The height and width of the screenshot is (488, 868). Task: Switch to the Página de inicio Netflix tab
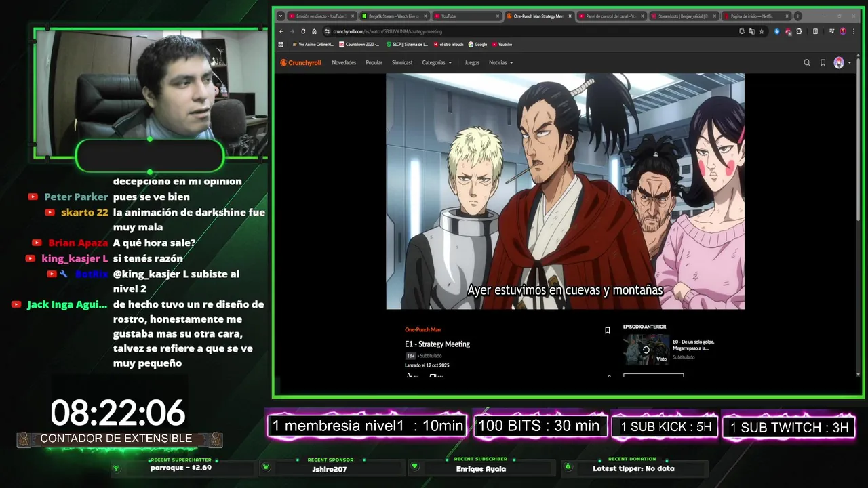click(756, 16)
